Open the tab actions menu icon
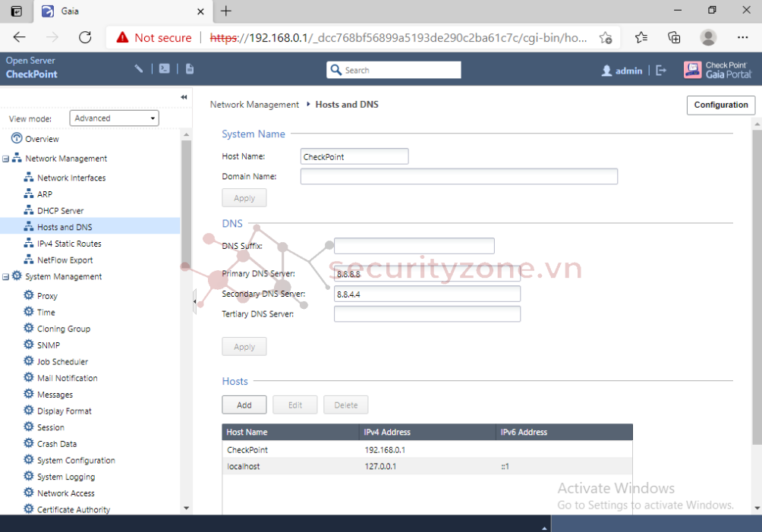 pyautogui.click(x=16, y=11)
